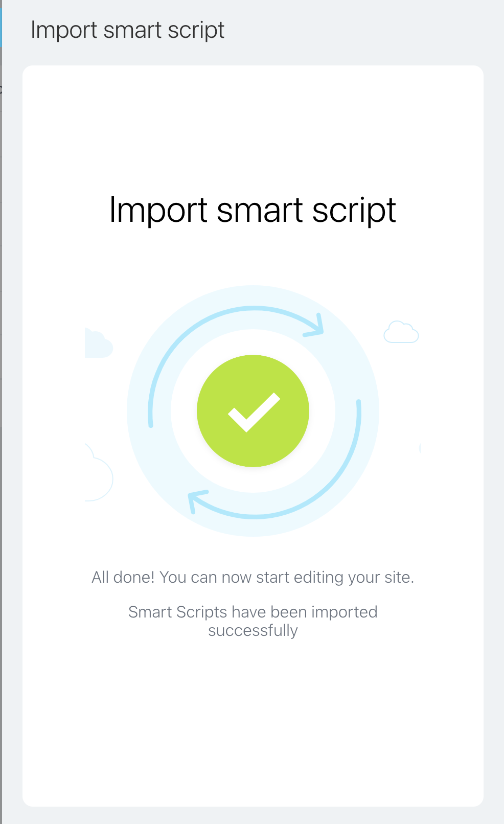Click the gray margin beneath the white card
504x824 pixels.
coord(253,815)
